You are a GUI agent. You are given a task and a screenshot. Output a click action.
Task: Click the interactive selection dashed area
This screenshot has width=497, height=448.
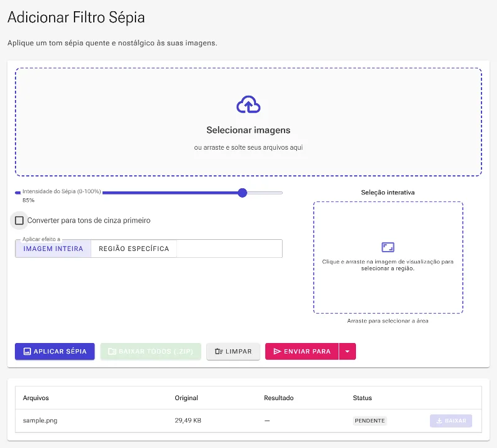pos(388,257)
